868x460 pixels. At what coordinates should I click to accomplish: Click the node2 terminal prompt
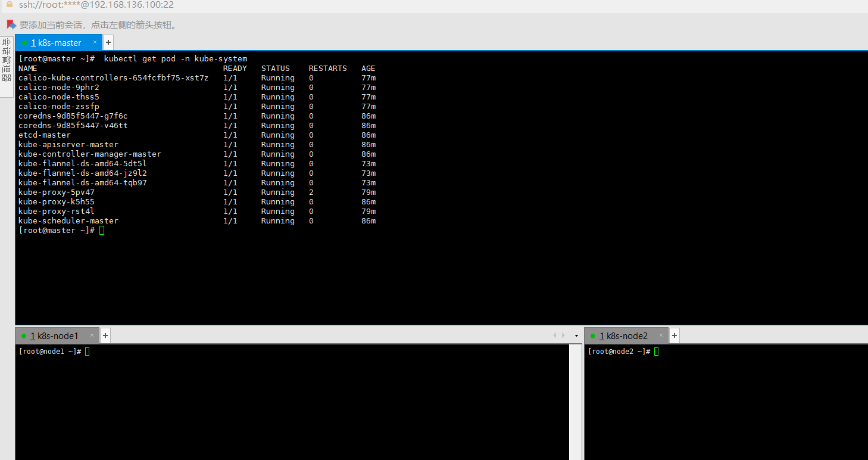click(x=619, y=352)
